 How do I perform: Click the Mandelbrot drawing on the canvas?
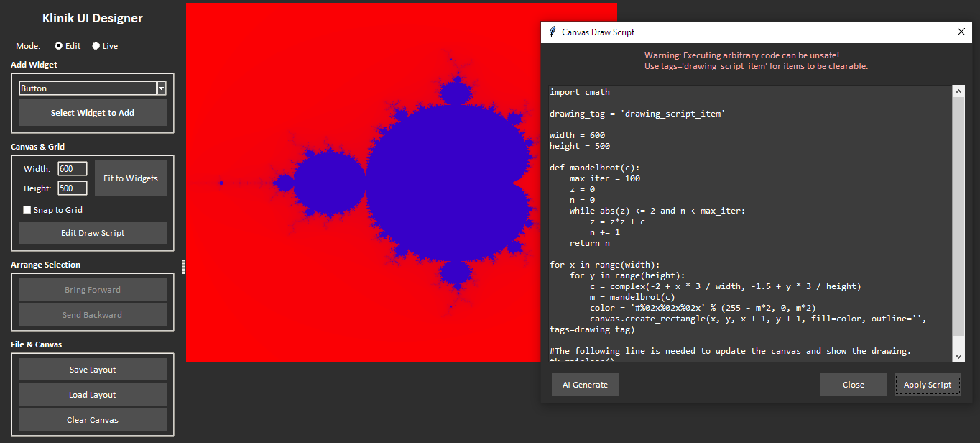[402, 183]
